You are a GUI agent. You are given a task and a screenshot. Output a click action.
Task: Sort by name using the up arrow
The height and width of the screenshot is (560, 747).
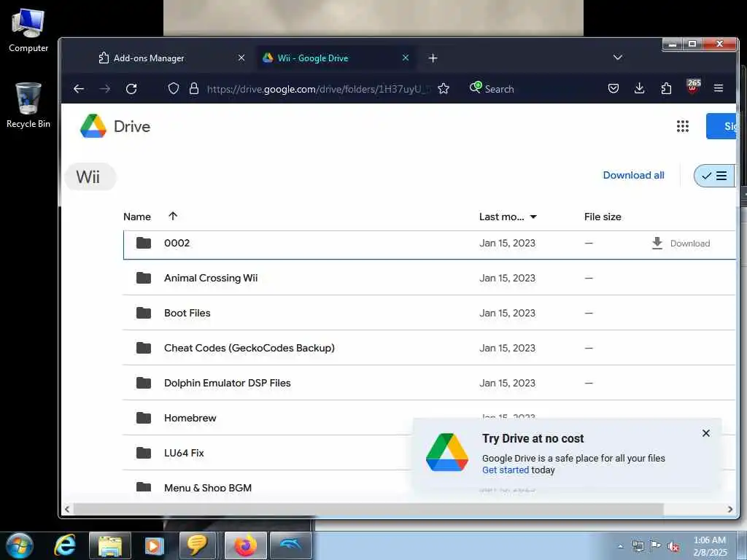tap(173, 216)
